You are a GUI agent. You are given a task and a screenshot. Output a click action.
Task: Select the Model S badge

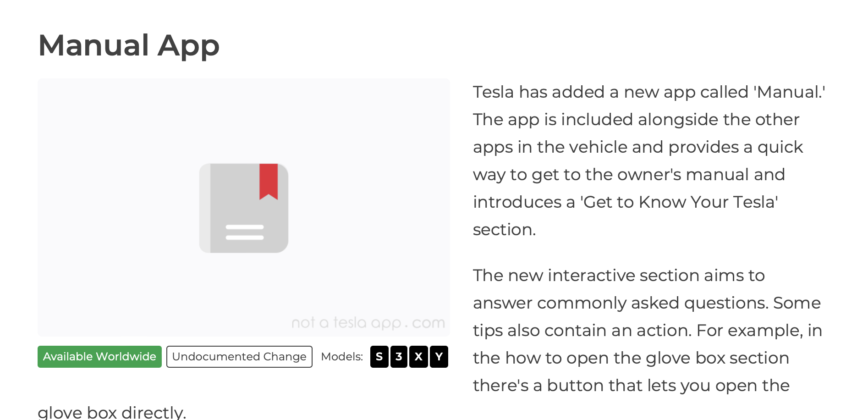tap(379, 357)
